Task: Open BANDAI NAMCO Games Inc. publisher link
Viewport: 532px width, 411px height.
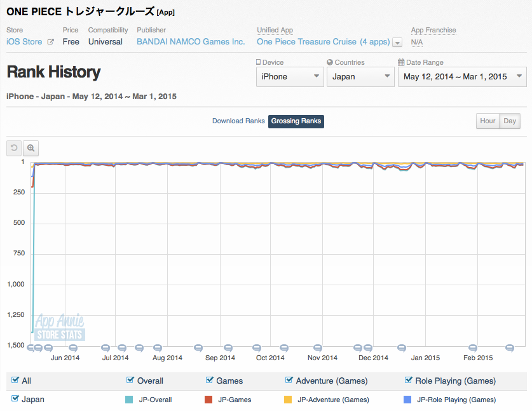Action: (191, 42)
